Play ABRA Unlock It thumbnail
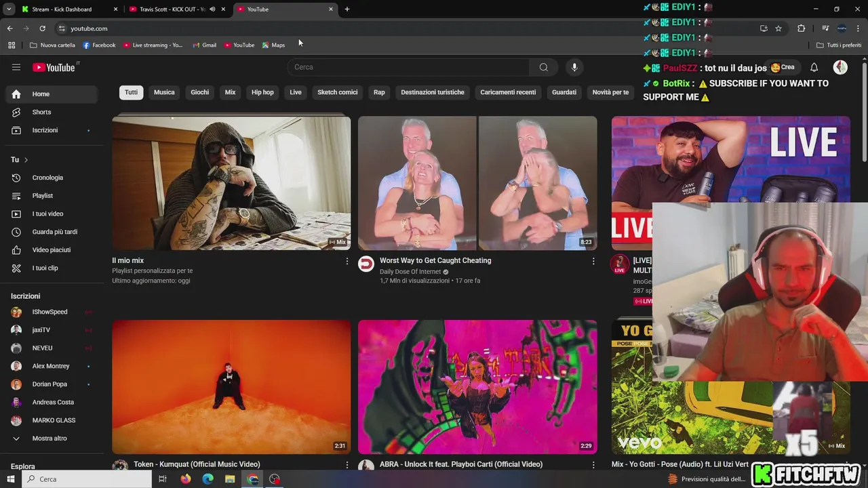 click(477, 387)
